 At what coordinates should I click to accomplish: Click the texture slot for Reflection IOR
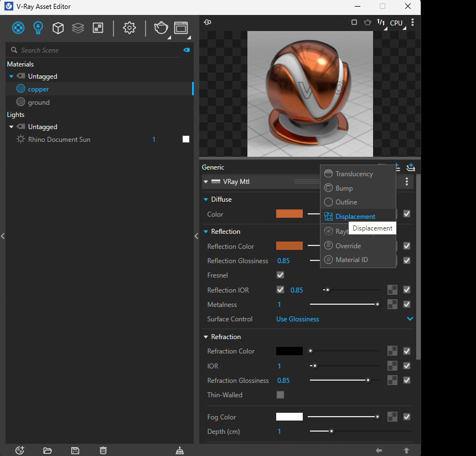[x=392, y=290]
